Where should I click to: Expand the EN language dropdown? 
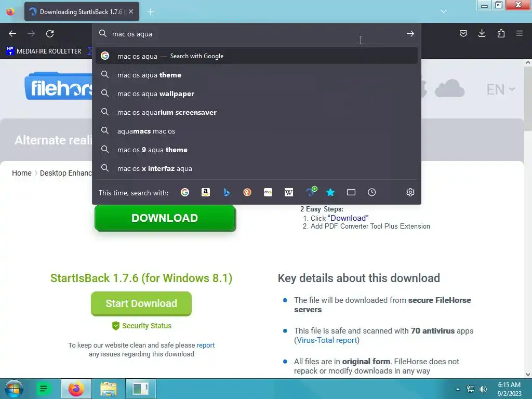coord(501,89)
